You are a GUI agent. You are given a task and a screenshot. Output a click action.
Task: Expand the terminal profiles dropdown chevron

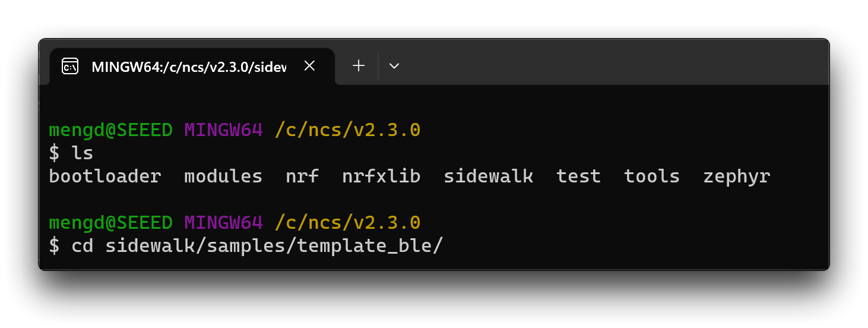tap(394, 66)
